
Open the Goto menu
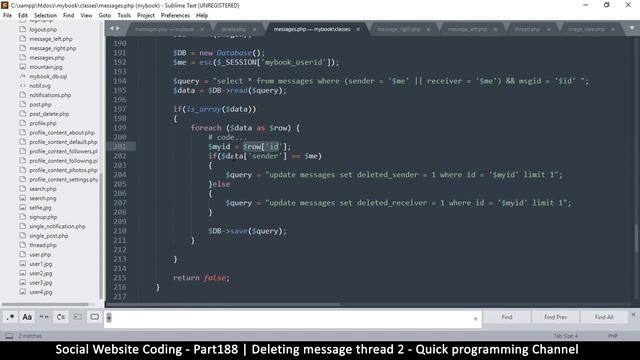point(105,16)
